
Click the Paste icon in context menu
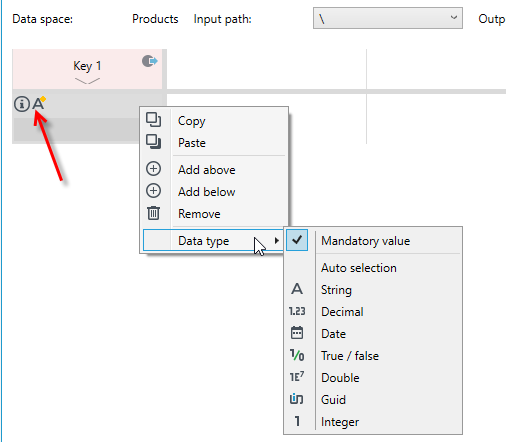click(153, 142)
